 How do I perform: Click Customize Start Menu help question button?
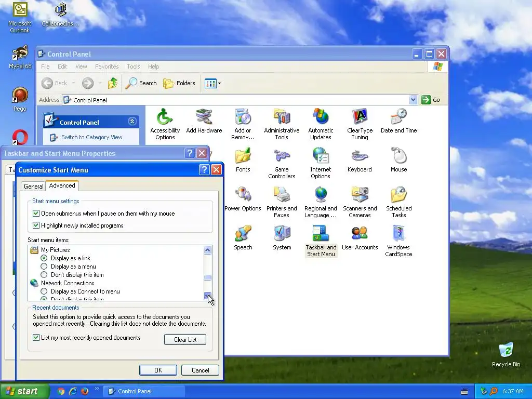click(x=204, y=170)
